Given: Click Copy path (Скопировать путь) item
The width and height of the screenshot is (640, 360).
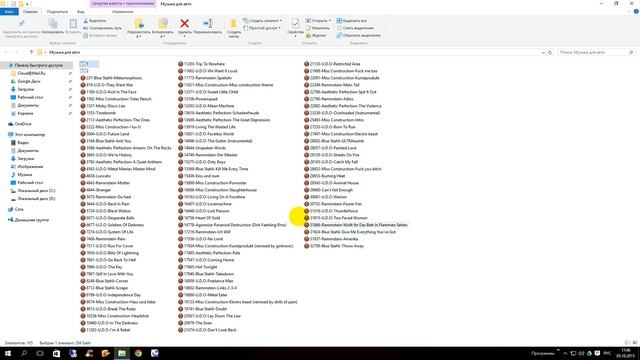Looking at the screenshot, I should (x=102, y=28).
